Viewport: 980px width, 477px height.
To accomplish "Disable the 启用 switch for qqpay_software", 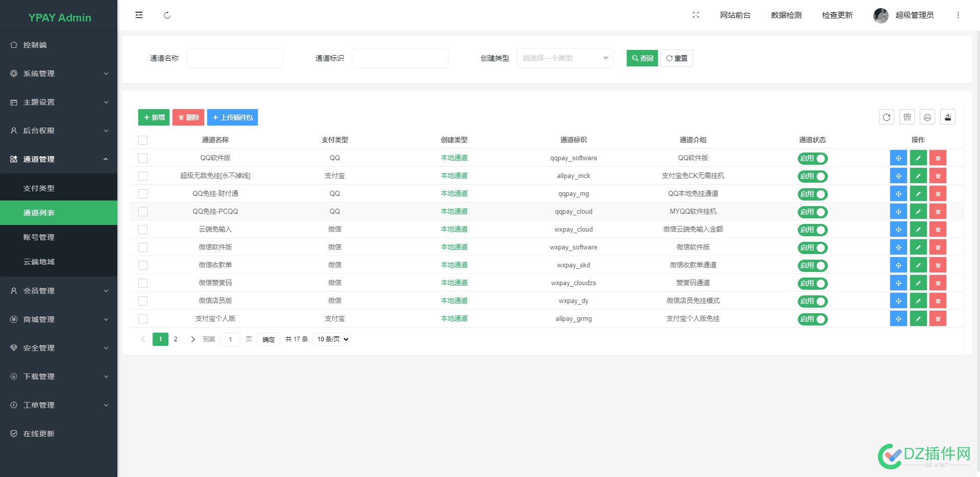I will 813,159.
